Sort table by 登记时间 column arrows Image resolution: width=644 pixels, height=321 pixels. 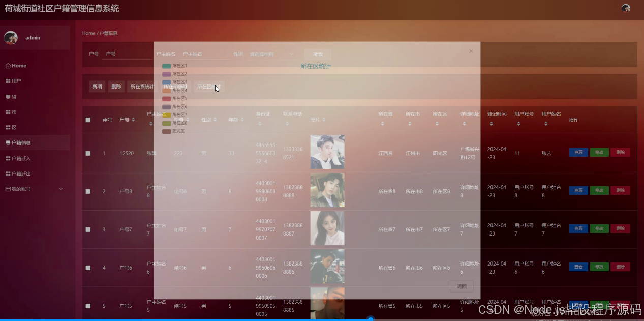pos(491,124)
